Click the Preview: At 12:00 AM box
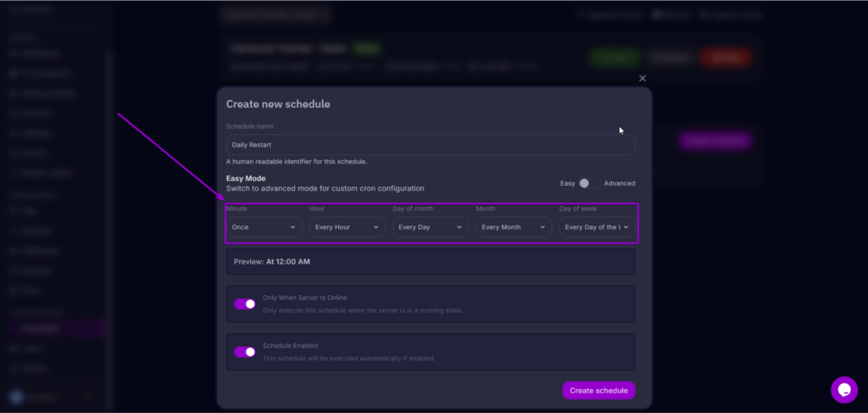 tap(431, 261)
